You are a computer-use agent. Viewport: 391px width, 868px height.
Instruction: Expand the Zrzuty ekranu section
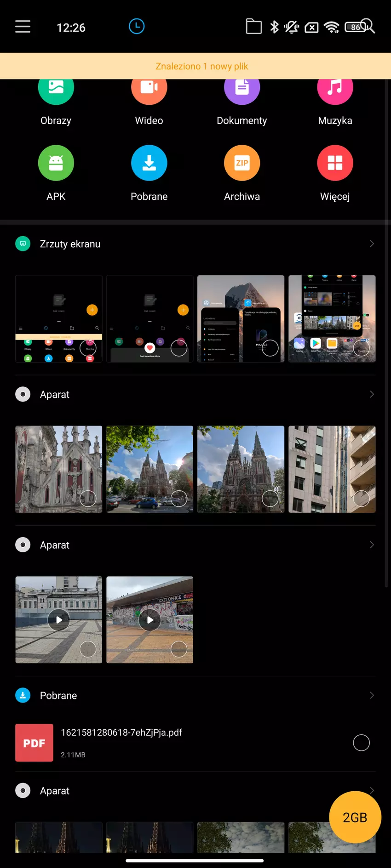(372, 244)
